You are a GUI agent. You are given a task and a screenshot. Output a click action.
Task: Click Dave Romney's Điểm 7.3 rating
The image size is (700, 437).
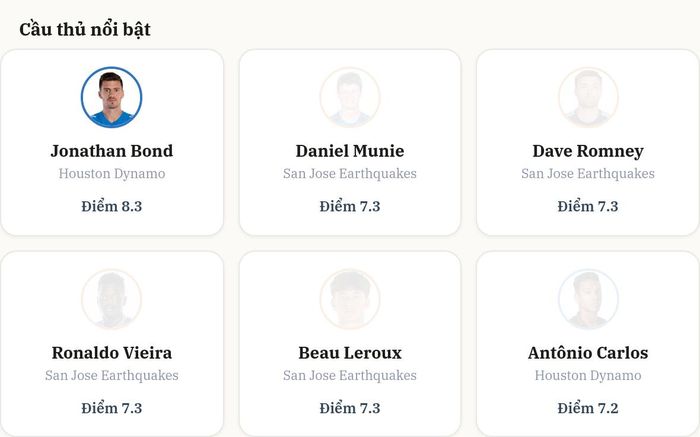tap(588, 206)
